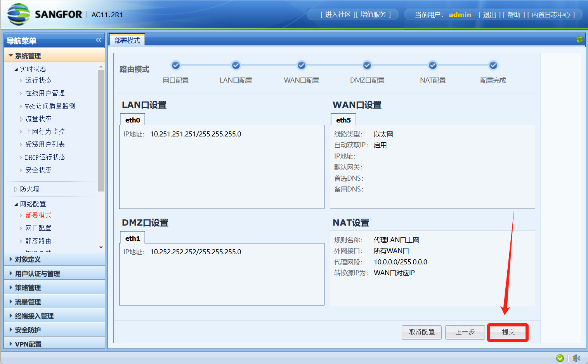This screenshot has height=364, width=588.
Task: Open the 退出 logout link
Action: point(489,15)
